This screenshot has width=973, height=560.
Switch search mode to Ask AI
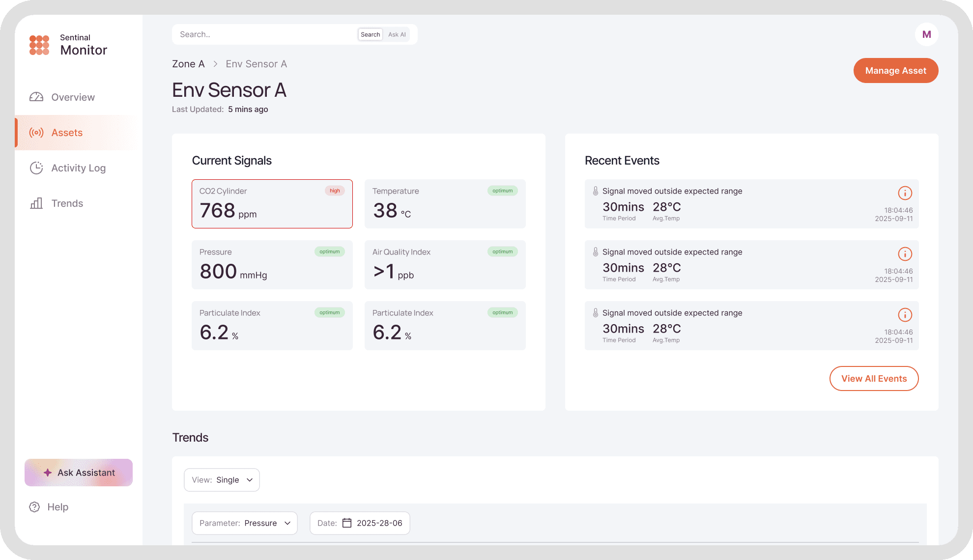(397, 34)
